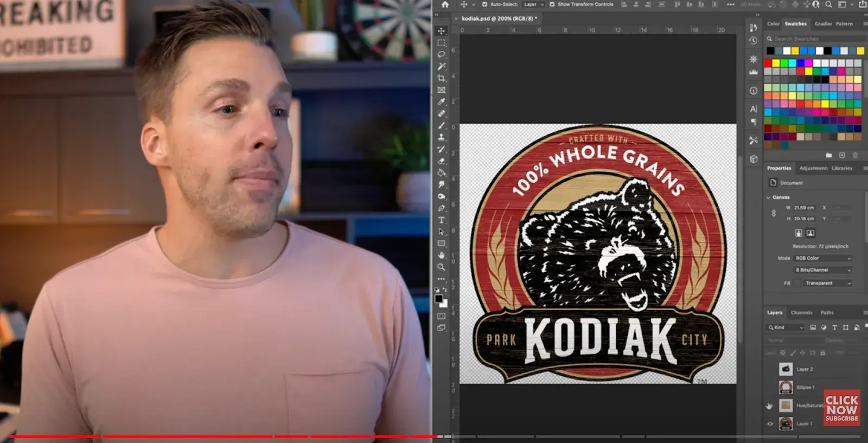The image size is (868, 443).
Task: Open the More options ellipsis in options bar
Action: (731, 4)
